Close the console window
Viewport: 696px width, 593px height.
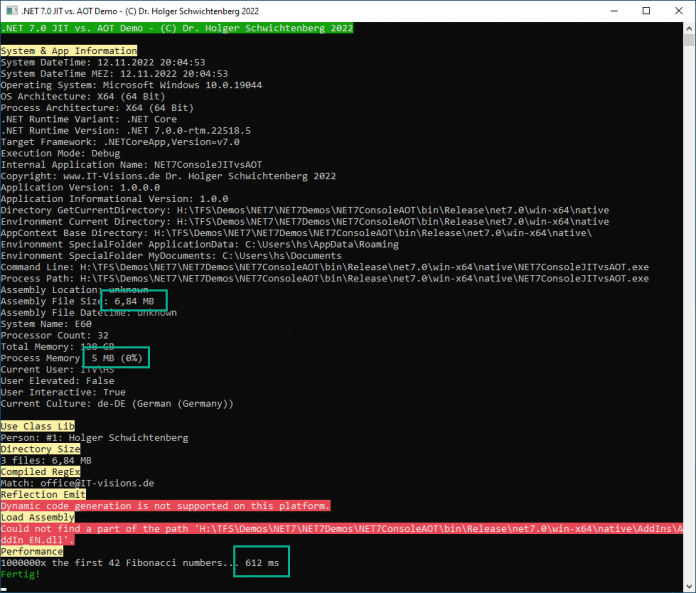pos(679,11)
